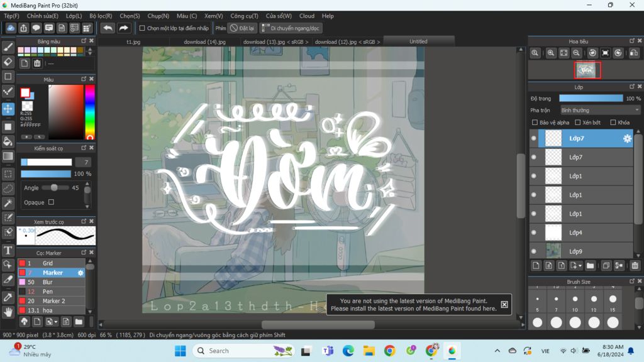Activate the Hand pan tool
Viewport: 644px width, 362px height.
(x=8, y=312)
